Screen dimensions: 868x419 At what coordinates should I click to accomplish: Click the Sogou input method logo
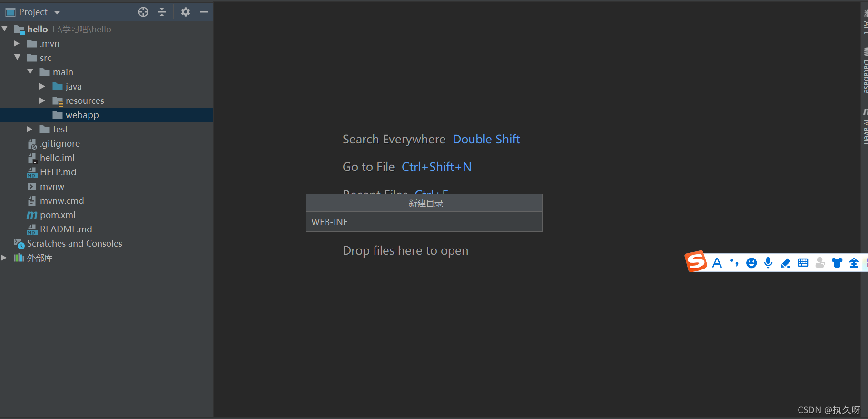tap(696, 261)
